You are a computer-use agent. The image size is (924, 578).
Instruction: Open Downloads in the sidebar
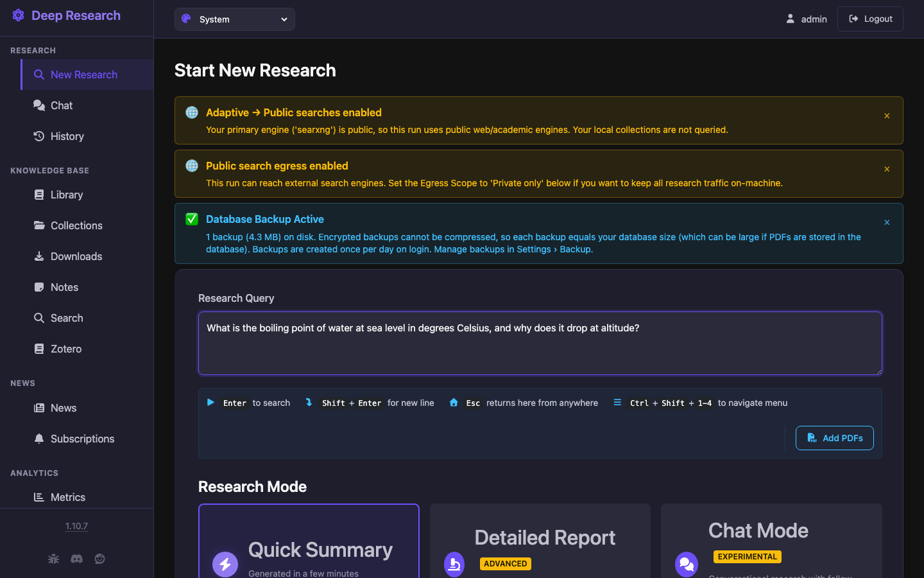click(87, 256)
